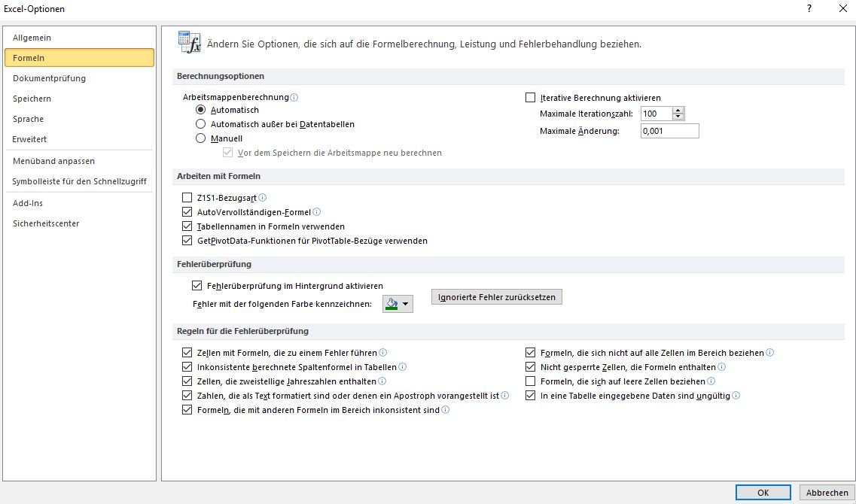This screenshot has width=856, height=504.
Task: Click the error indicator color swatch
Action: [391, 304]
